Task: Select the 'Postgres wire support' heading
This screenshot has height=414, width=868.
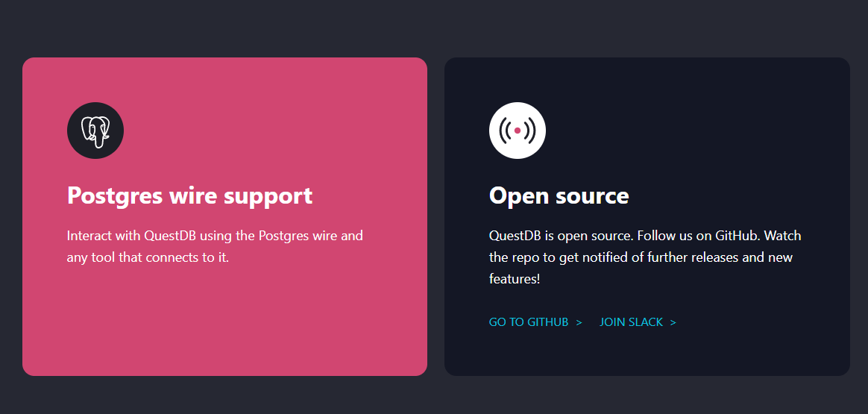Action: click(x=190, y=195)
